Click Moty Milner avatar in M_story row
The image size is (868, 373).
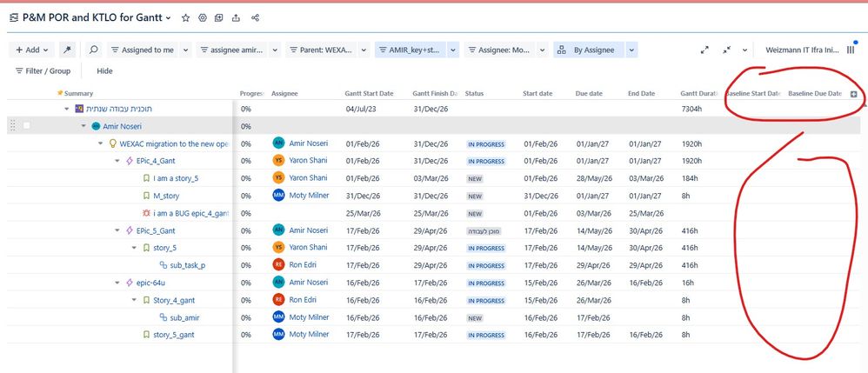pos(278,195)
